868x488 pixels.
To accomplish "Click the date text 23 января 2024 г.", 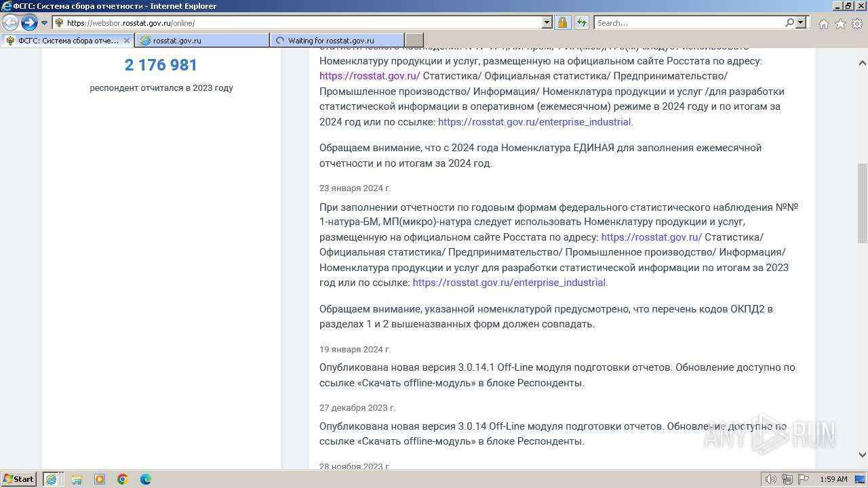I will pos(355,188).
